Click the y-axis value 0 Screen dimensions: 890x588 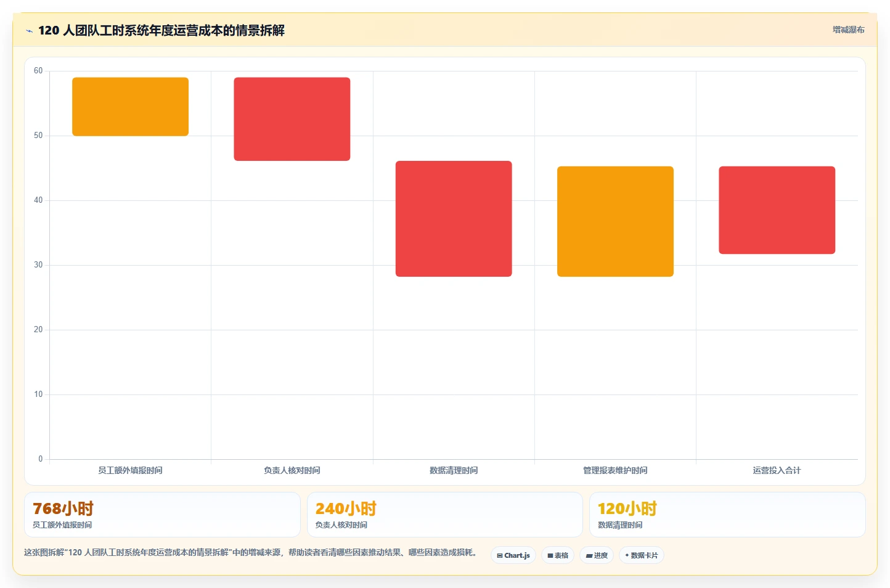(x=41, y=459)
